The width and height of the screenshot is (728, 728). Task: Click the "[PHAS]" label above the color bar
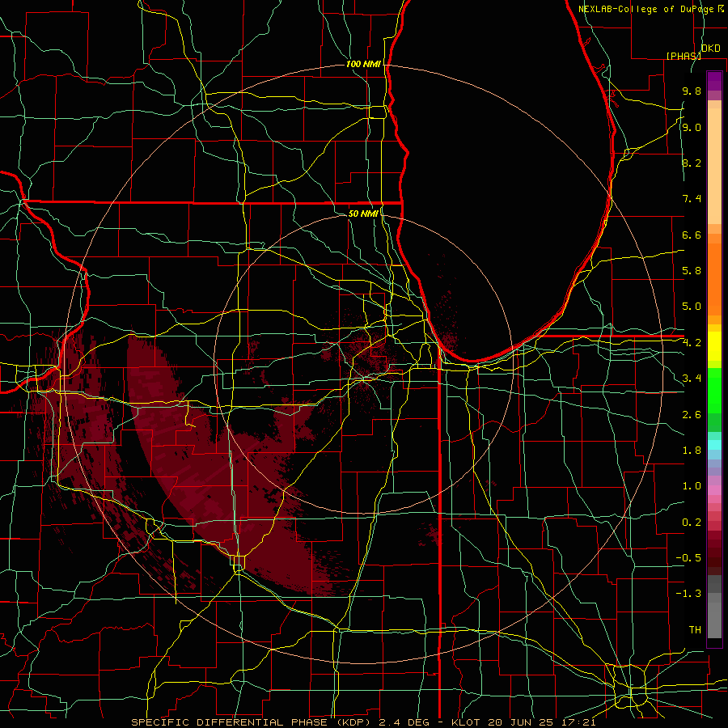[x=684, y=56]
